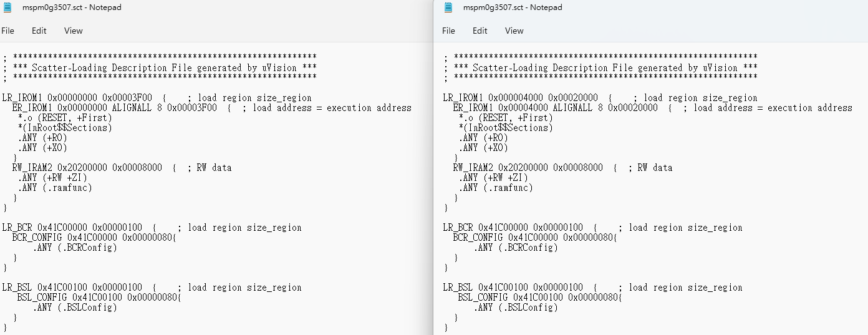868x335 pixels.
Task: Open the View menu in the left Notepad window
Action: pyautogui.click(x=73, y=31)
